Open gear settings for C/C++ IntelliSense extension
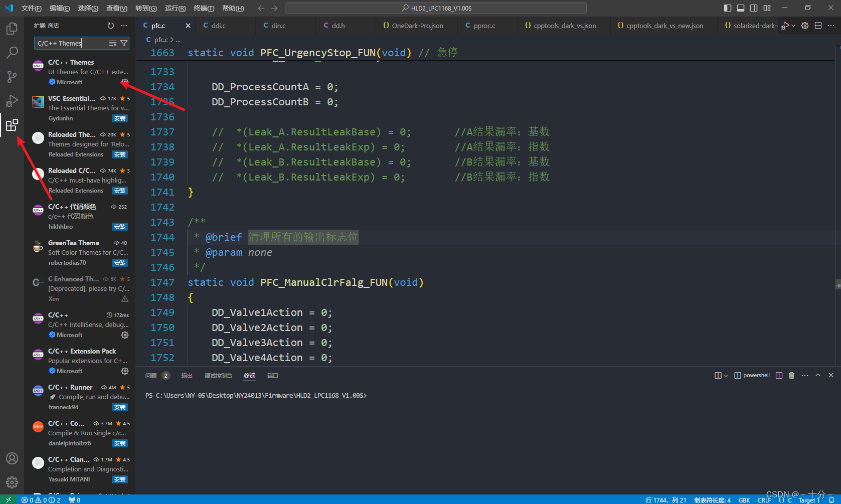 tap(125, 335)
